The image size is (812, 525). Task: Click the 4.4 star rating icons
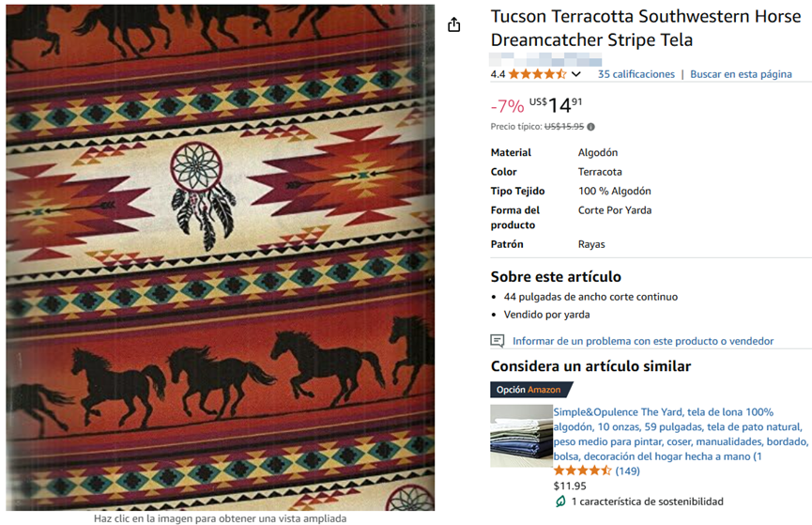[x=537, y=74]
